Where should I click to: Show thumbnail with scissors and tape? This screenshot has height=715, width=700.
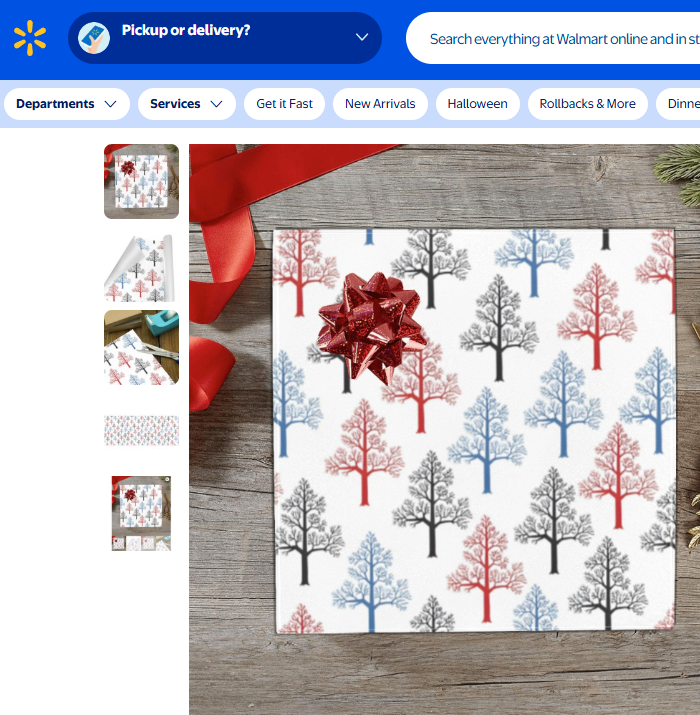[141, 347]
